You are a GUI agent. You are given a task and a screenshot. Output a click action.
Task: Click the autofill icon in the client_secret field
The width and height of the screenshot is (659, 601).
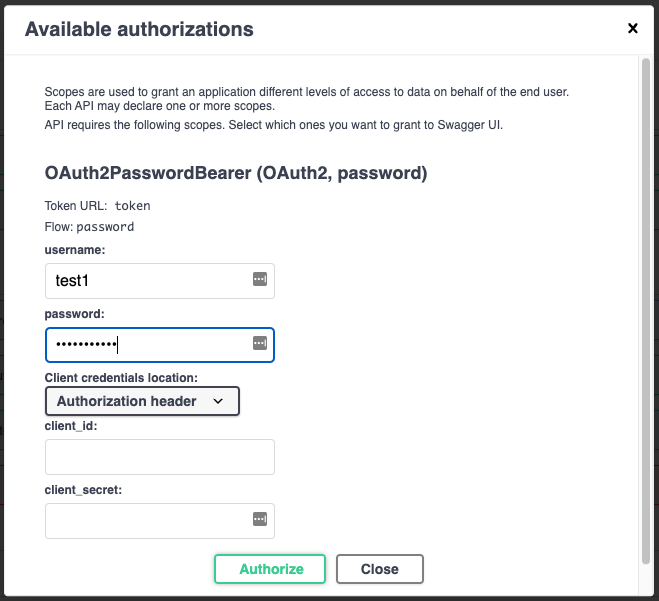coord(260,520)
